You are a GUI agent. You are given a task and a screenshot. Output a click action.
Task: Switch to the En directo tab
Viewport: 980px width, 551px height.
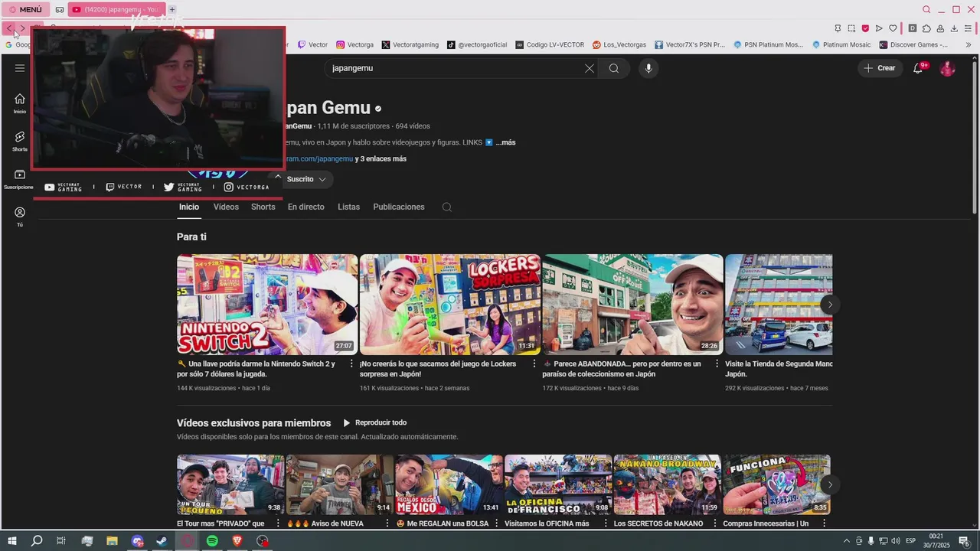(306, 207)
